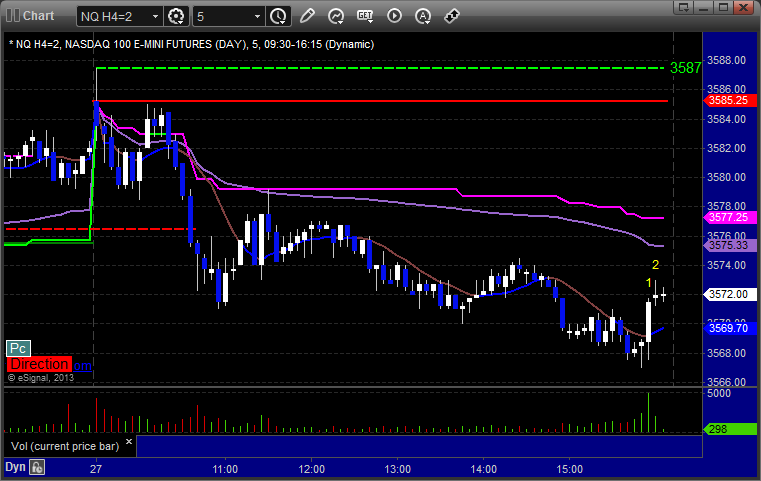Open the symbol settings gear menu
761x481 pixels.
(x=176, y=17)
